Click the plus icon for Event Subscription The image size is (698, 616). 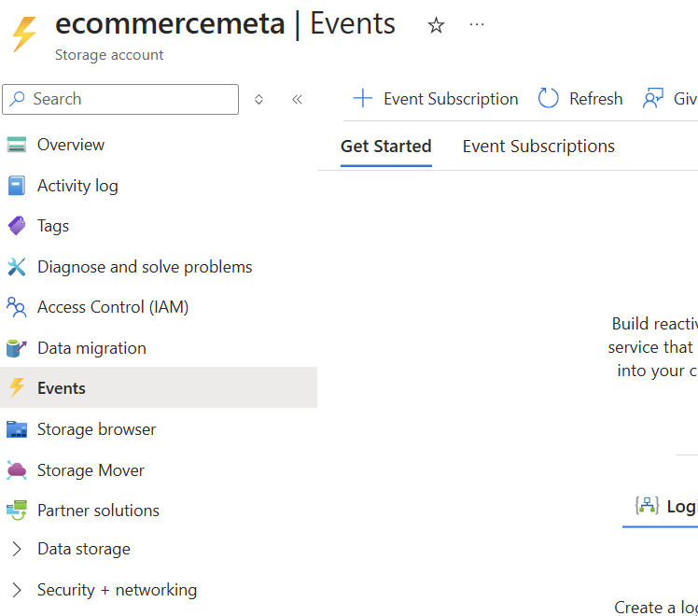(363, 98)
